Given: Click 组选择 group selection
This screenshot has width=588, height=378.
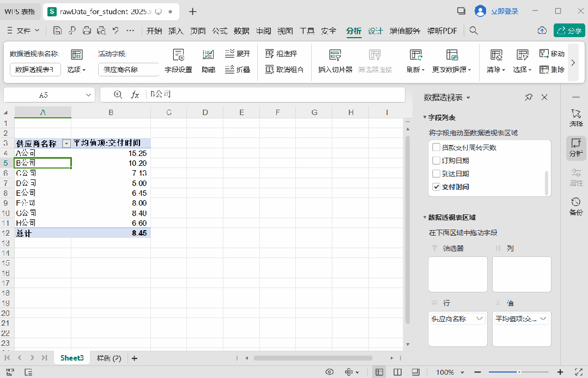Looking at the screenshot, I should tap(281, 53).
